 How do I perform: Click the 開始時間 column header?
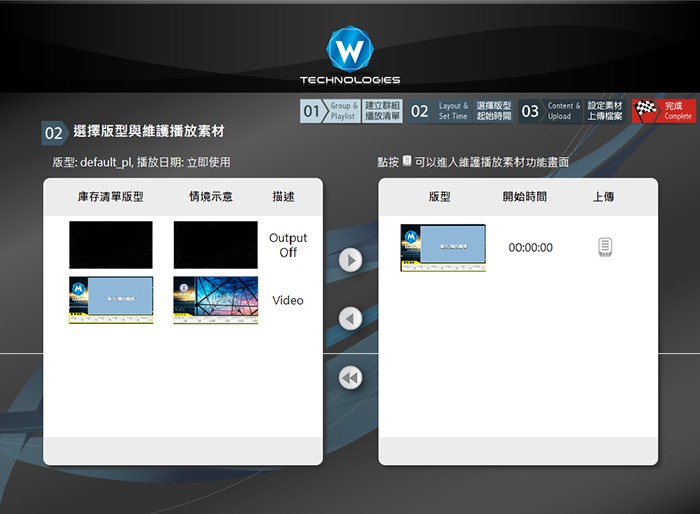524,197
